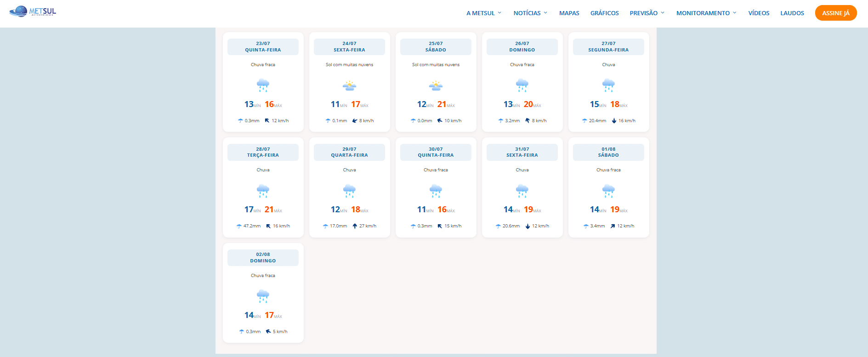Screen dimensions: 868x357
Task: Click wind direction arrow beside 27 km/h
Action: [x=355, y=226]
